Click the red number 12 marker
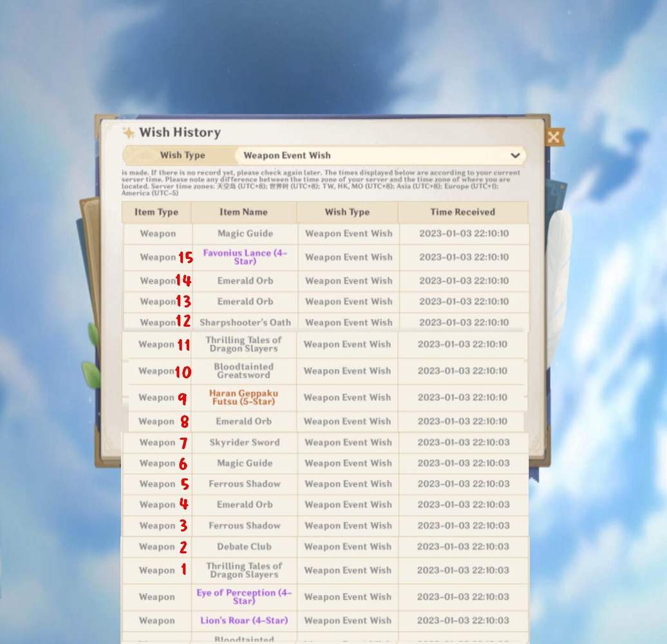This screenshot has width=667, height=644. coord(183,321)
